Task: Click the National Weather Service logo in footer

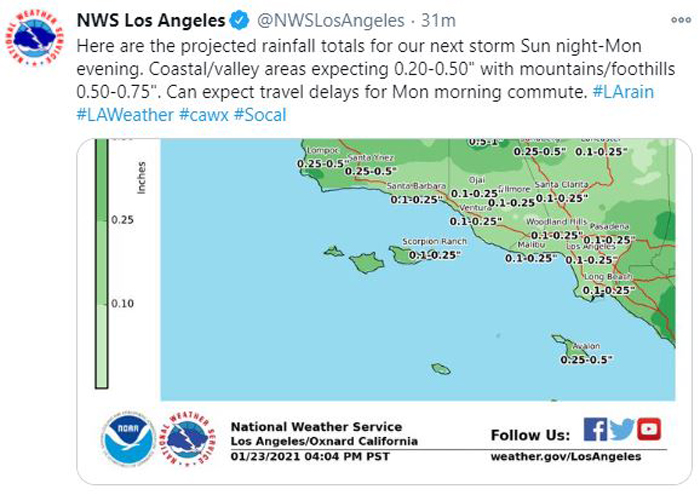Action: click(188, 439)
